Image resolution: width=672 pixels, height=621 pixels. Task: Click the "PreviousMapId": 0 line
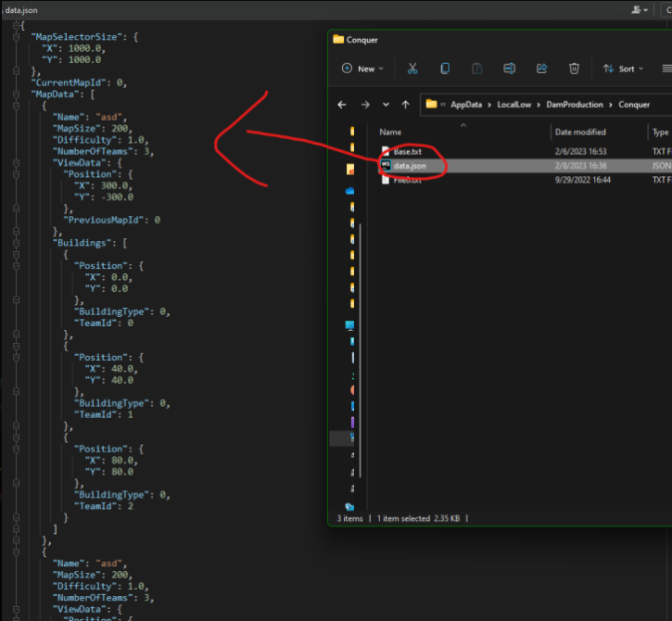112,220
